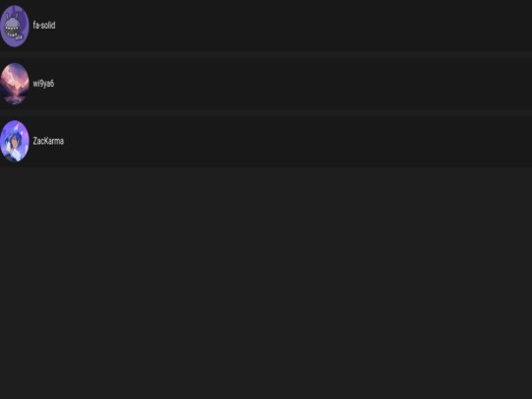Image resolution: width=532 pixels, height=399 pixels.
Task: Select the fa-solid user row
Action: click(266, 26)
